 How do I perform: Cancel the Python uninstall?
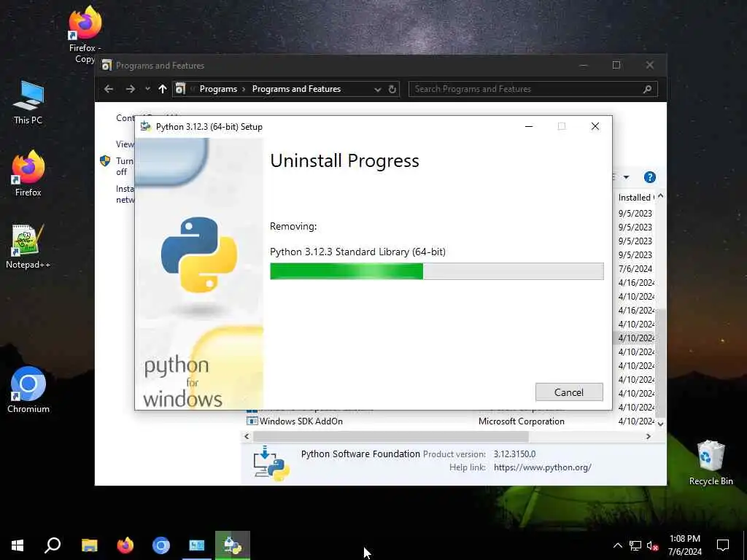pos(569,392)
